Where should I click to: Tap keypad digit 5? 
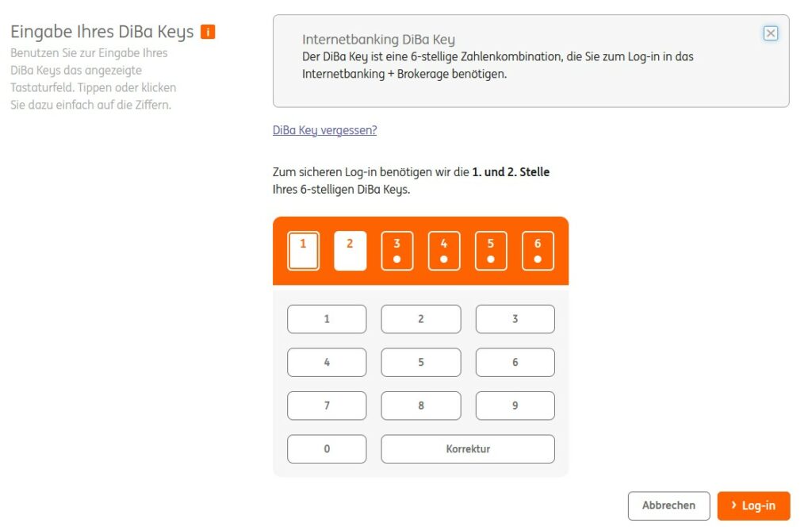point(421,362)
